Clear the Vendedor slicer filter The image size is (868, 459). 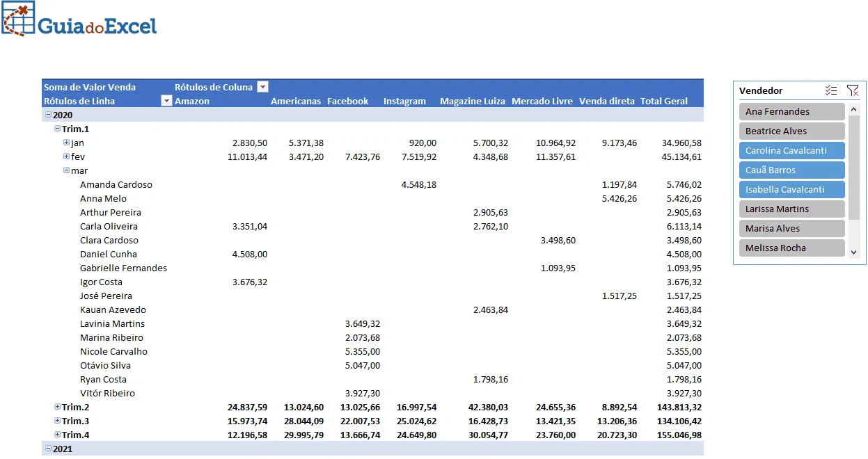coord(853,90)
